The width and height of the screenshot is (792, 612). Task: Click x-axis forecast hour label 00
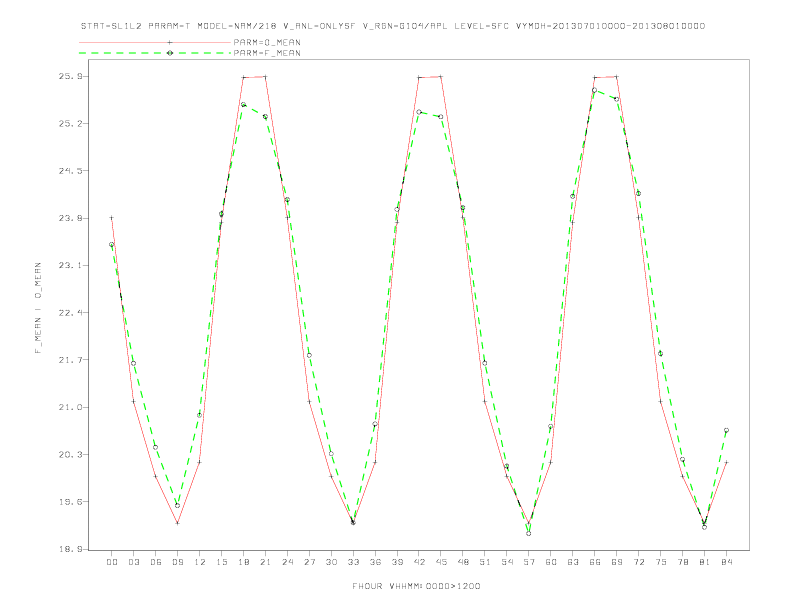(x=112, y=562)
